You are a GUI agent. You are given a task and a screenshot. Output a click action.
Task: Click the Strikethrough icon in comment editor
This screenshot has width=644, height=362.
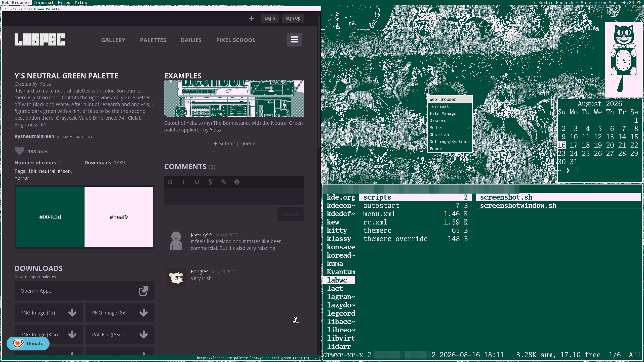point(210,182)
